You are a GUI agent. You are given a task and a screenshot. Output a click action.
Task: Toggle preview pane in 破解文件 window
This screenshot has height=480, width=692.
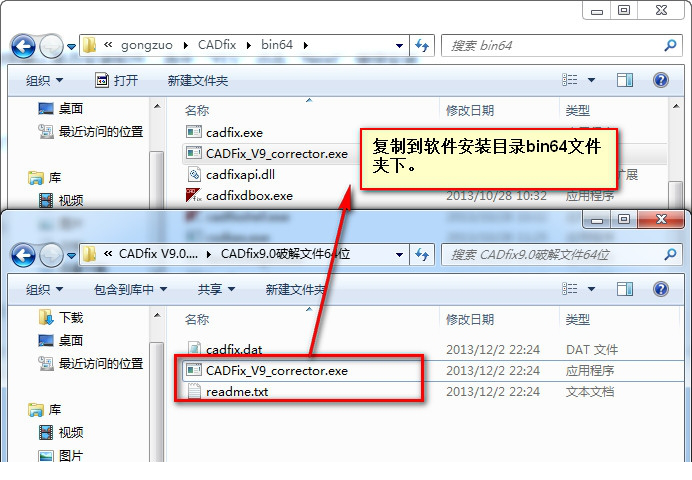pos(624,289)
